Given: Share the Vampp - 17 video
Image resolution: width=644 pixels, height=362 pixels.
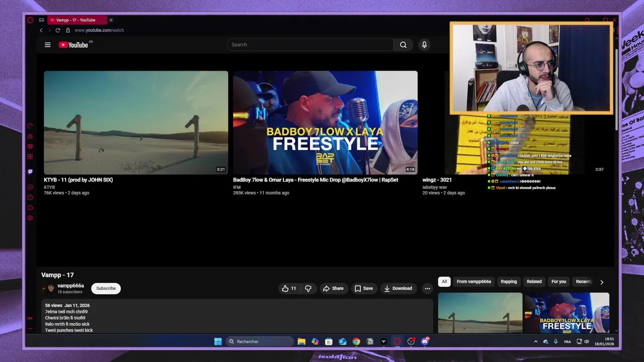Looking at the screenshot, I should point(333,288).
